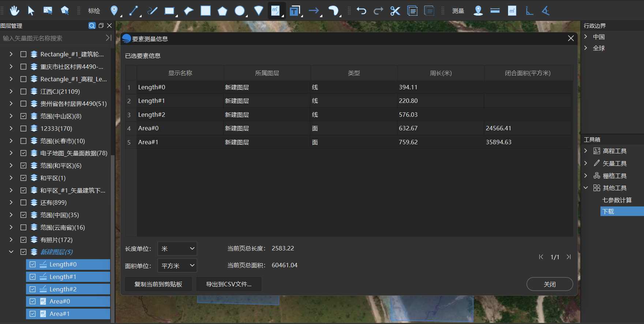Viewport: 644px width, 324px height.
Task: Select the straight arrow drawing tool
Action: (x=314, y=11)
